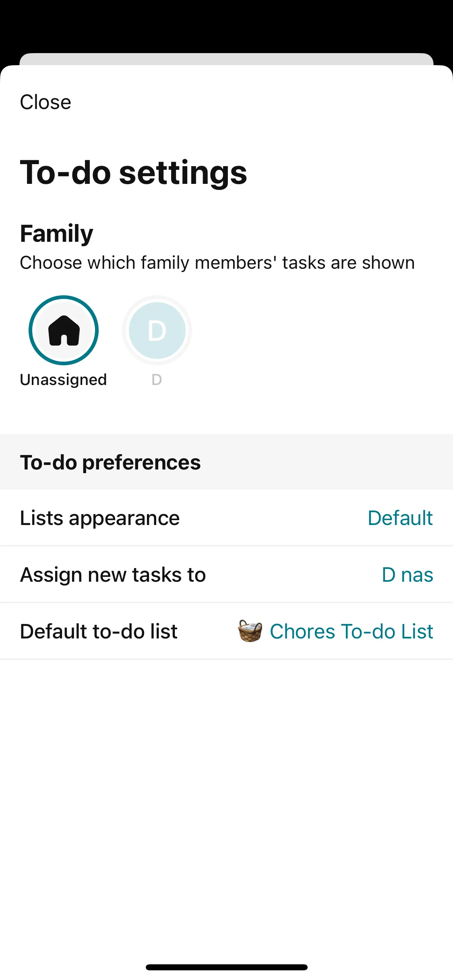453x980 pixels.
Task: Tap the To-do settings title
Action: [133, 172]
